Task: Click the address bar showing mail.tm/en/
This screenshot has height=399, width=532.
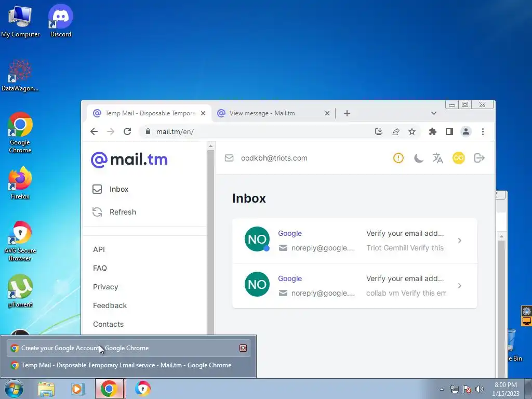Action: (258, 131)
